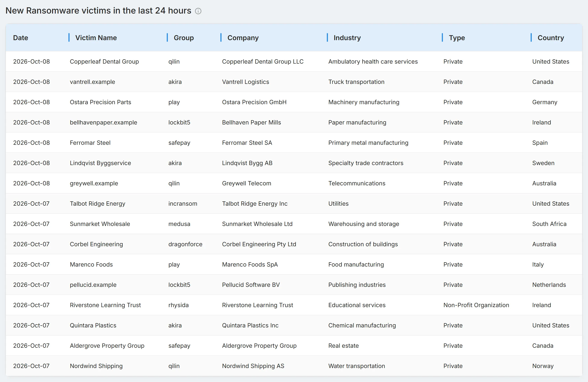588x382 pixels.
Task: Click the Ostara Precision GmbH company cell
Action: pos(254,102)
